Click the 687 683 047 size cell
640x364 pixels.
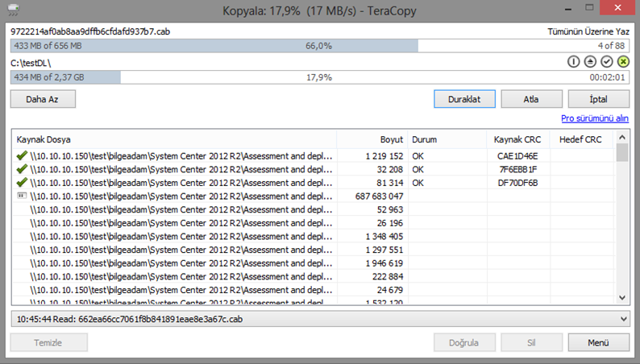pos(379,196)
